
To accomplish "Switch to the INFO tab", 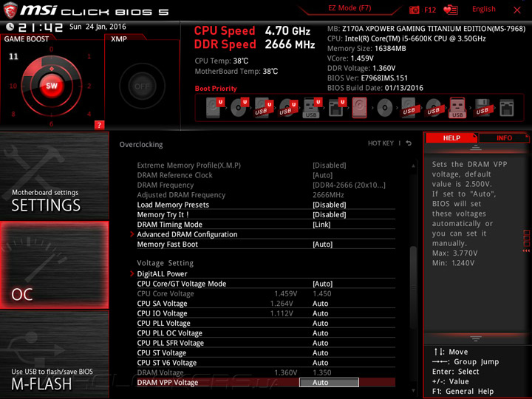I will click(x=504, y=137).
